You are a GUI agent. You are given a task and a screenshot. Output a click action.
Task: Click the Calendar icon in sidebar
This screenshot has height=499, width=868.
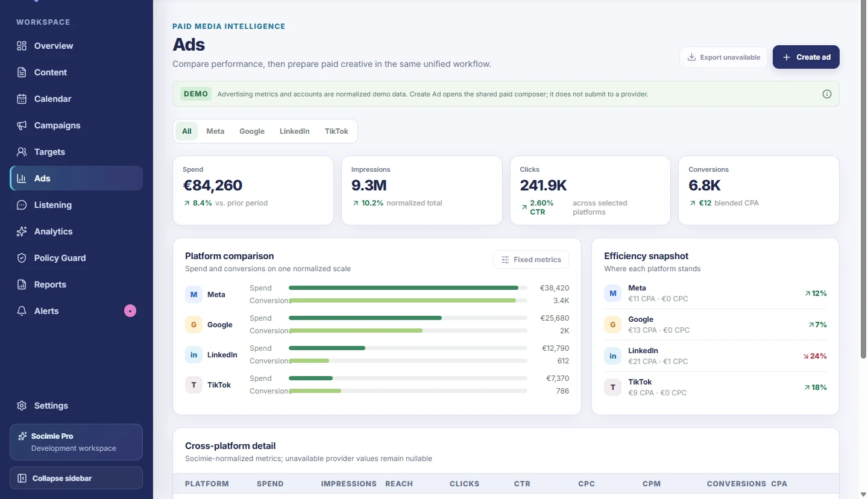click(22, 99)
